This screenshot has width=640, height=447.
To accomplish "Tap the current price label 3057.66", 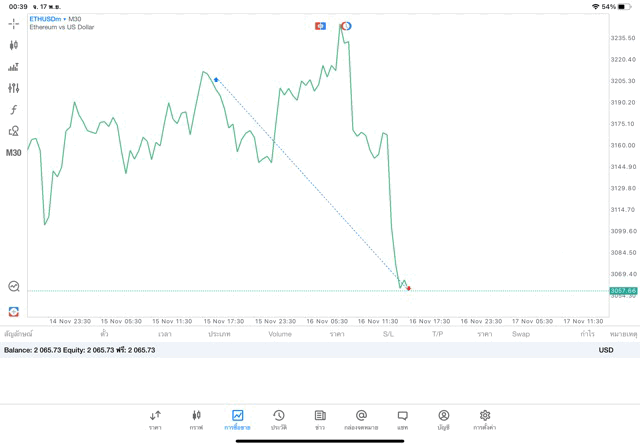I will pyautogui.click(x=623, y=291).
